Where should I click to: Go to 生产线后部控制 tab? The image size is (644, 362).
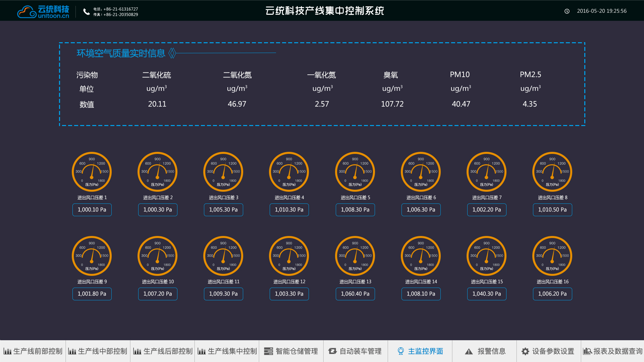point(163,351)
